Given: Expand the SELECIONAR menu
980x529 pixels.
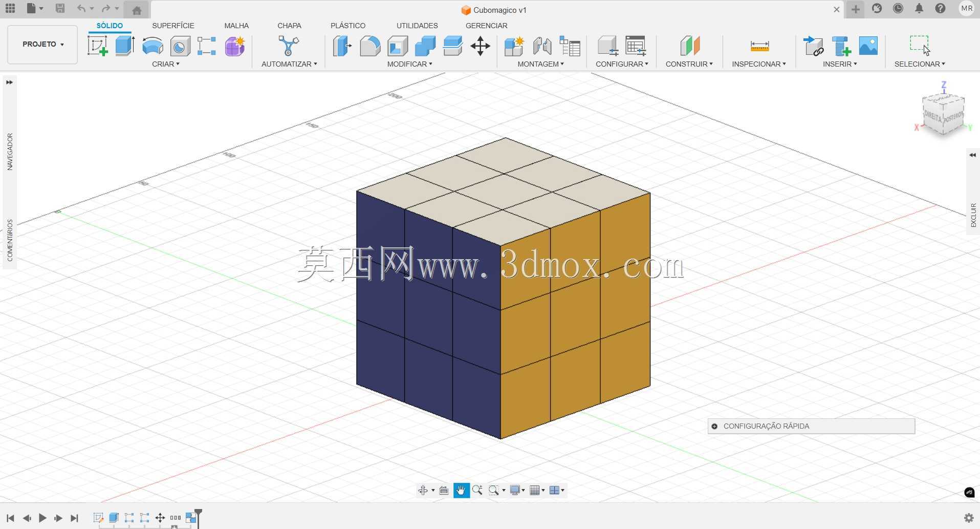Looking at the screenshot, I should tap(920, 64).
